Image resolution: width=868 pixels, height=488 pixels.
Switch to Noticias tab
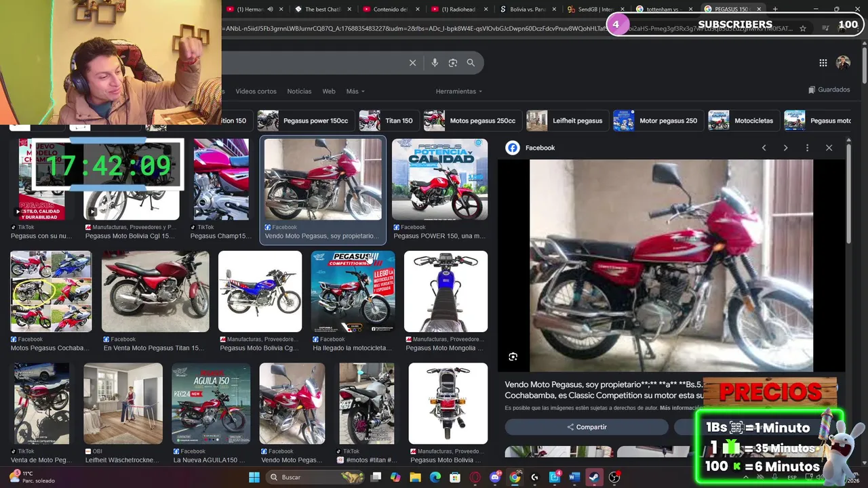[299, 91]
